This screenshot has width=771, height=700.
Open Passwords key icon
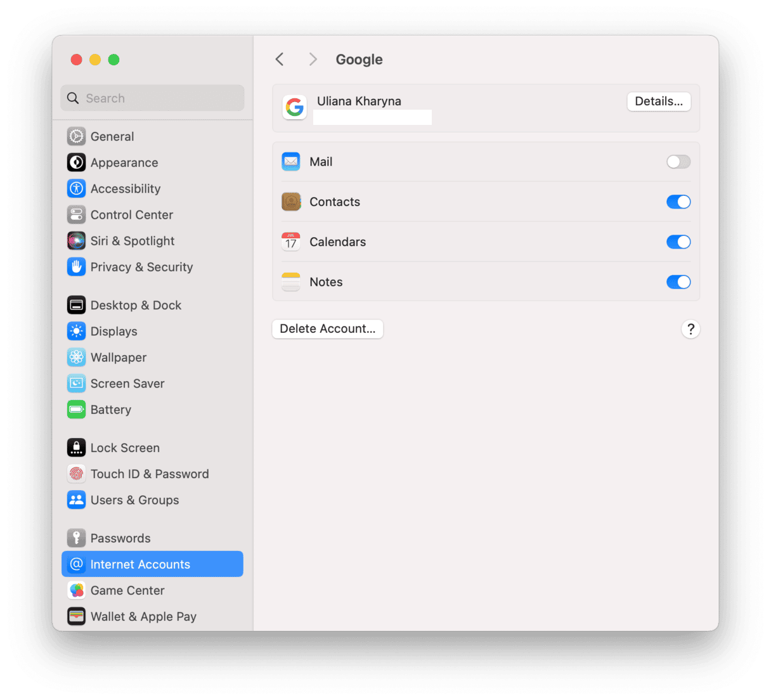(x=76, y=538)
